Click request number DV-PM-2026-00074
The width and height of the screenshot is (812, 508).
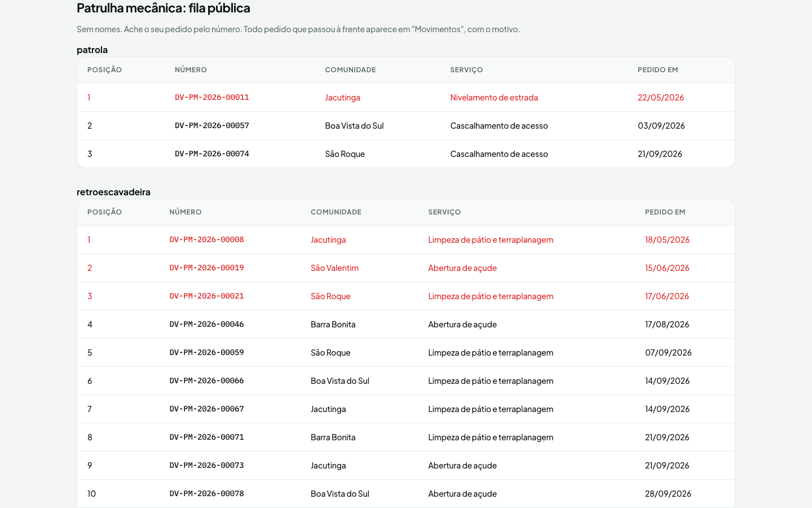coord(212,154)
